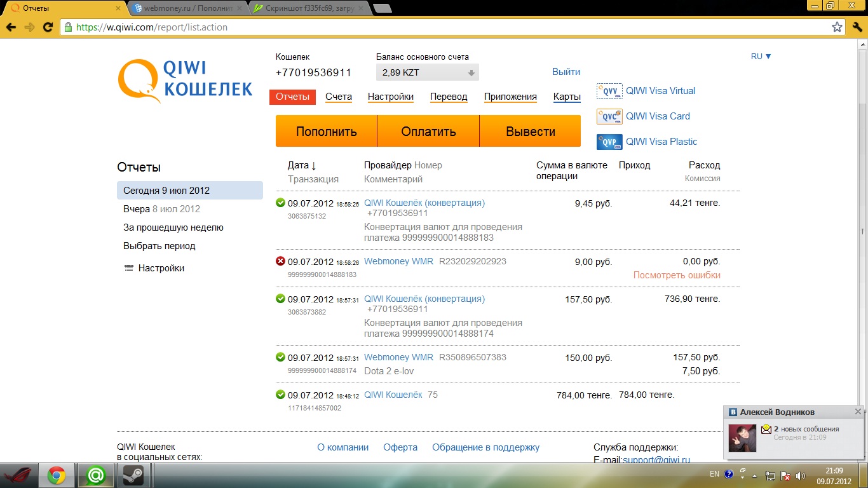
Task: Click the network icon in the system tray
Action: [x=770, y=475]
